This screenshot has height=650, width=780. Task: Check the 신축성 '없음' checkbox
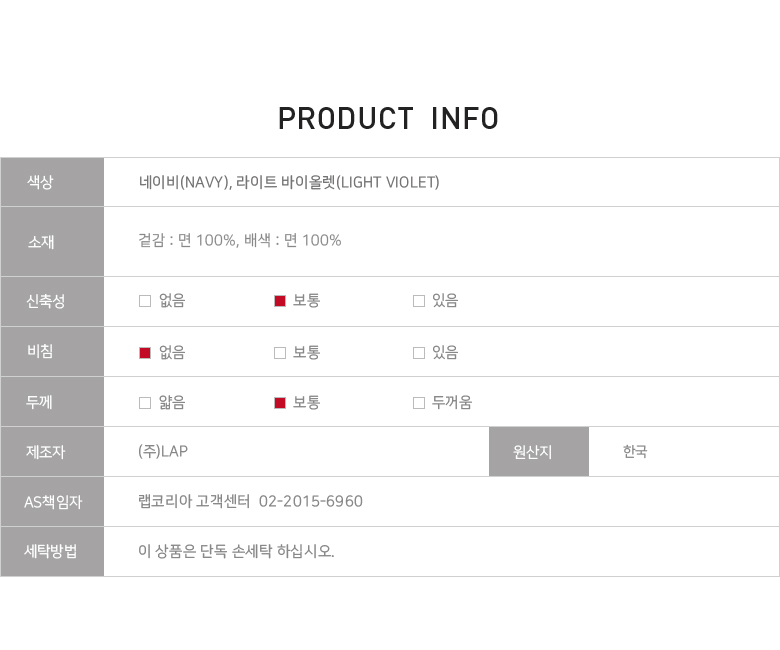tap(145, 301)
